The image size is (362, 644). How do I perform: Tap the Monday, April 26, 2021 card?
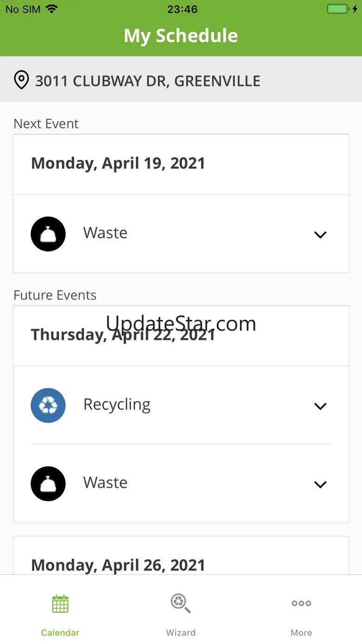181,556
